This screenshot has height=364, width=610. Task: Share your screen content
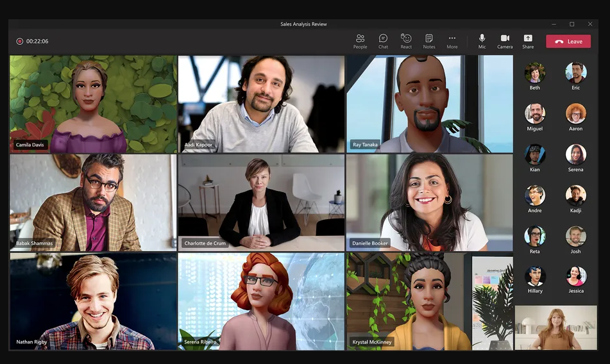pyautogui.click(x=528, y=41)
